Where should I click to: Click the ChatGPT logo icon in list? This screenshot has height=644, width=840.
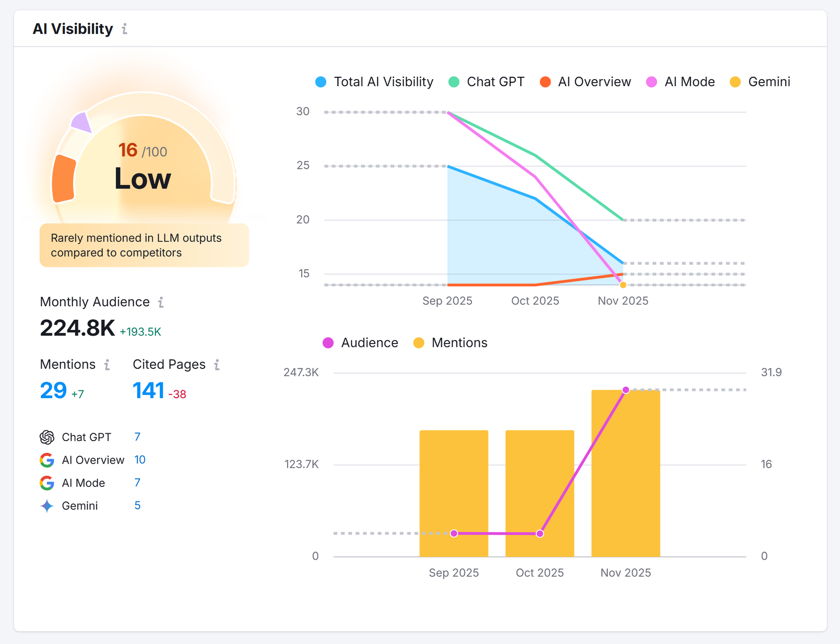click(x=47, y=437)
